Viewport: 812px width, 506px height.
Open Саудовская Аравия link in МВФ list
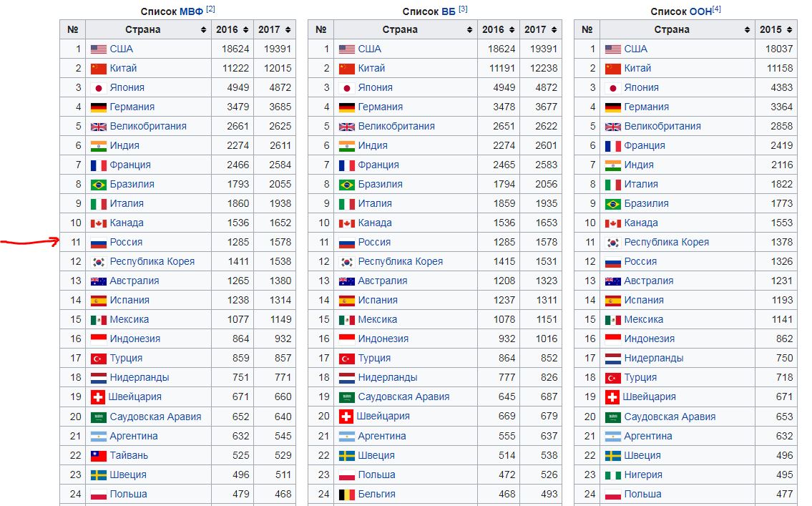coord(155,417)
